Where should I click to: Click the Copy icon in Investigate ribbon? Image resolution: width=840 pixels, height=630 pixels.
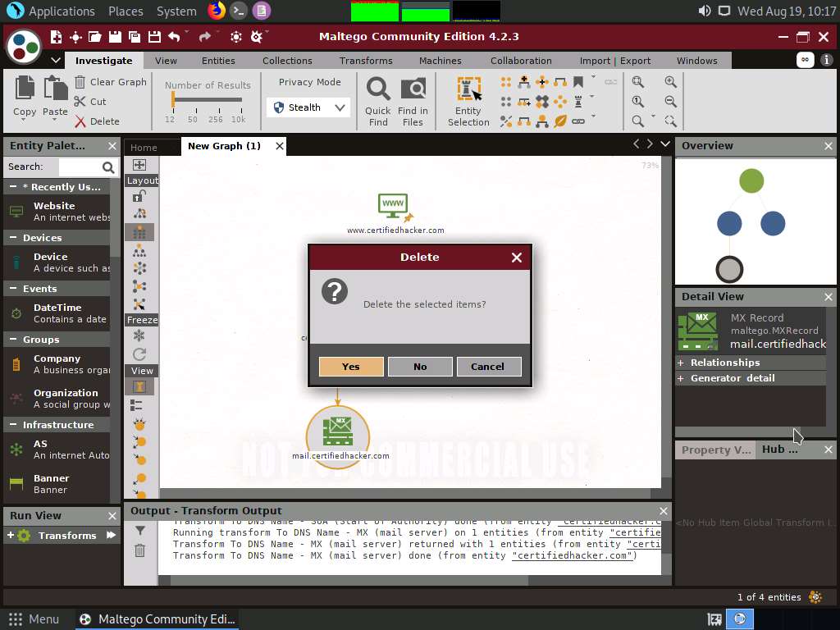(25, 88)
